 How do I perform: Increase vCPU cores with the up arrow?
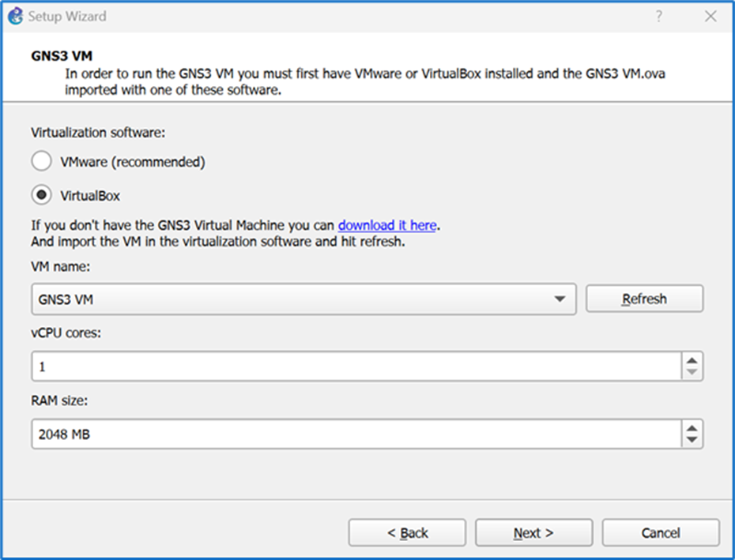692,360
